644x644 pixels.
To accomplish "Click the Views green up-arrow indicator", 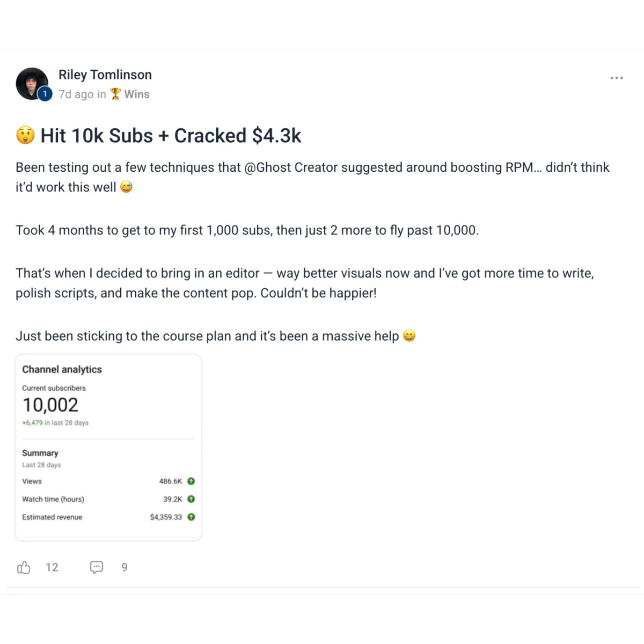I will [x=191, y=481].
